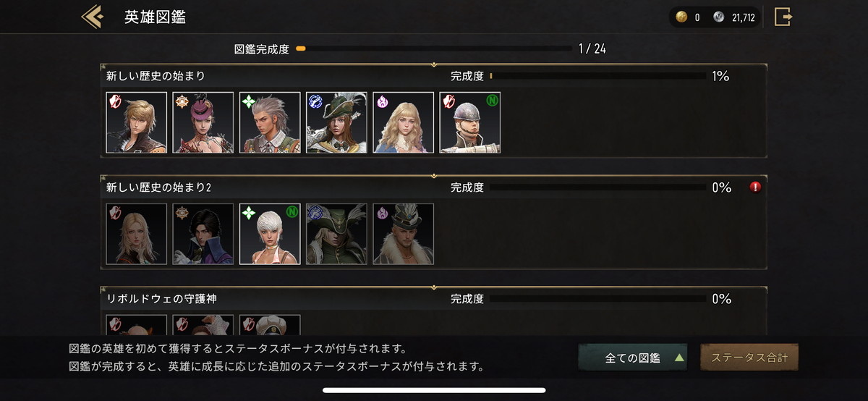The image size is (868, 401).
Task: Go back using the double-chevron arrow
Action: (x=92, y=17)
